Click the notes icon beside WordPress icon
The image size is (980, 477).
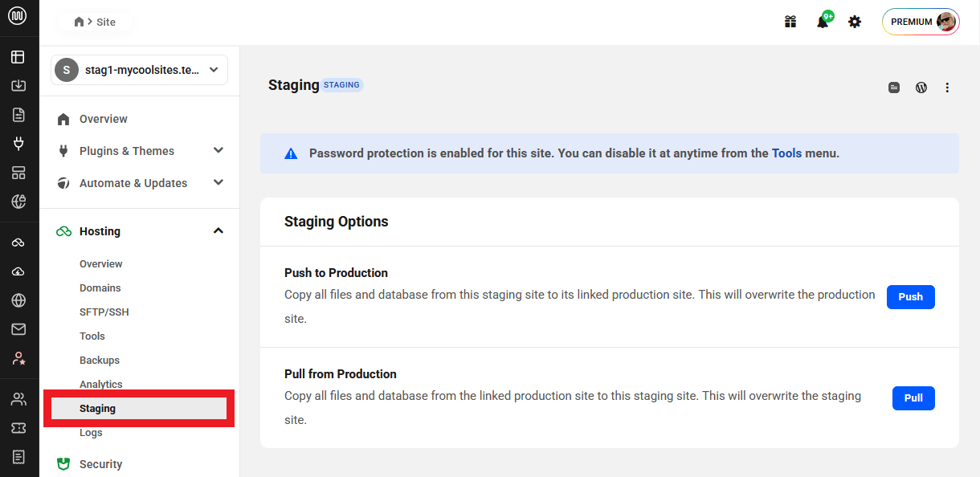point(894,88)
